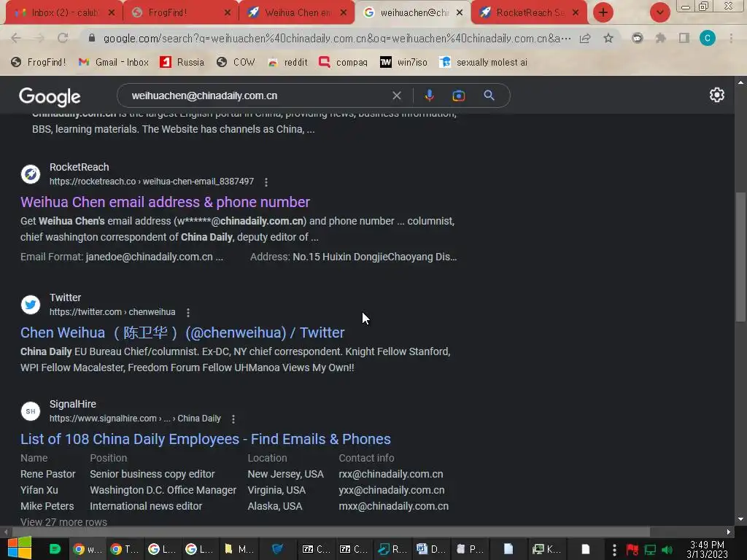Open more options for the RocketReach result
This screenshot has height=560, width=747.
click(x=266, y=182)
